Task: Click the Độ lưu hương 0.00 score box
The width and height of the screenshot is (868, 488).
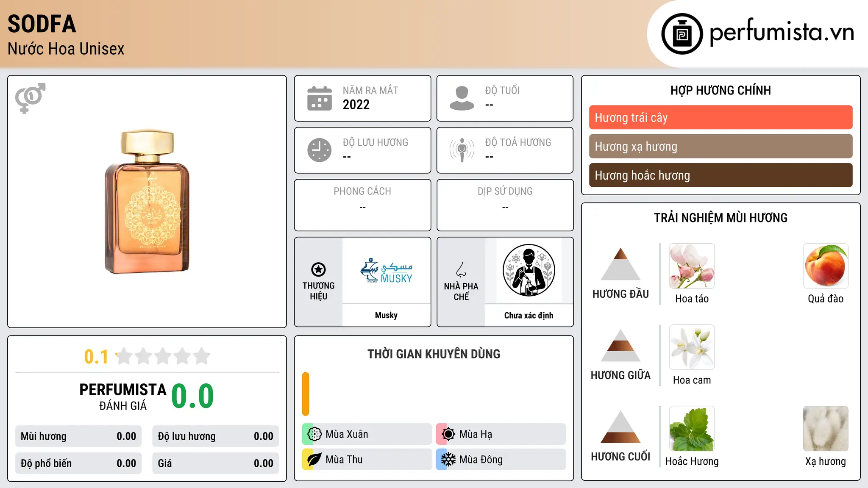Action: point(216,436)
